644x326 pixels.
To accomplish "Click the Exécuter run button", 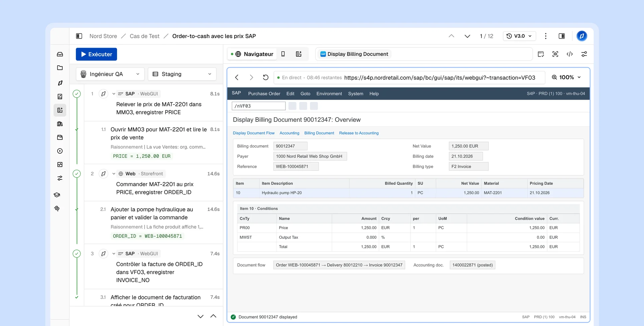I will coord(96,54).
